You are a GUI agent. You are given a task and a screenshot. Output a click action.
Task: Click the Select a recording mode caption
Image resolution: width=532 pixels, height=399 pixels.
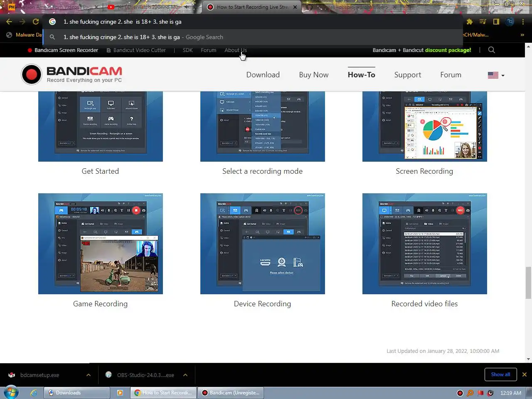tap(262, 171)
